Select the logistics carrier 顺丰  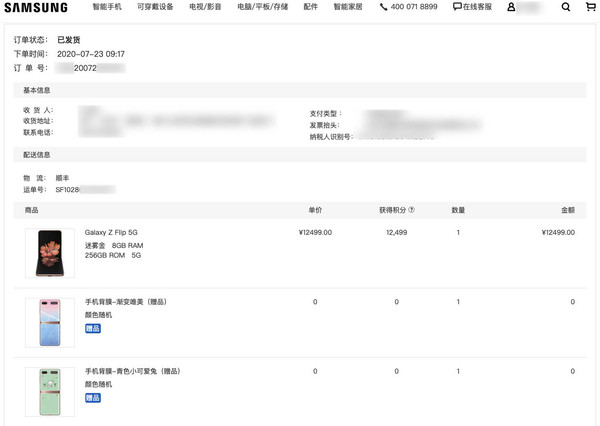point(62,178)
